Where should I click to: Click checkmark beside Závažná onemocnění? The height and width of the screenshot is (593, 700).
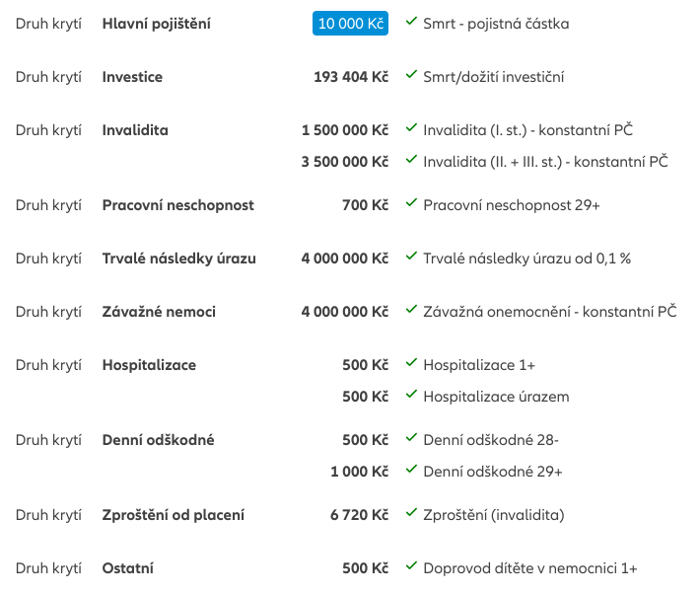[411, 310]
